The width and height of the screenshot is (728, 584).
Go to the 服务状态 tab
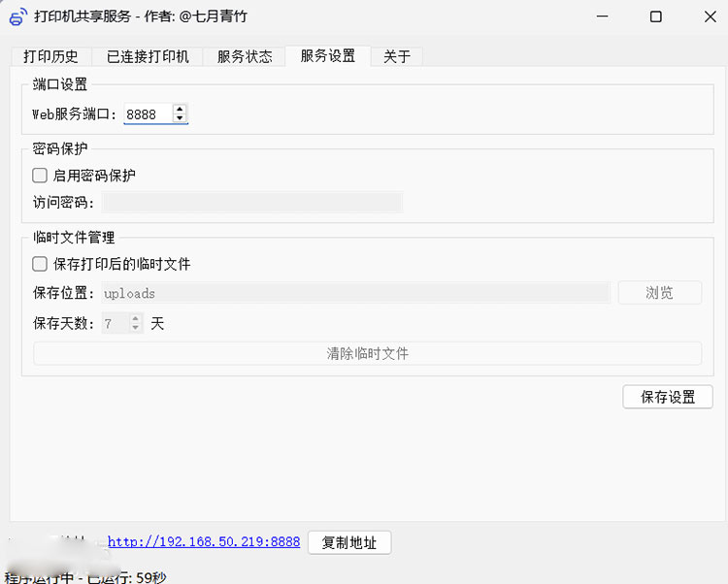(x=245, y=56)
